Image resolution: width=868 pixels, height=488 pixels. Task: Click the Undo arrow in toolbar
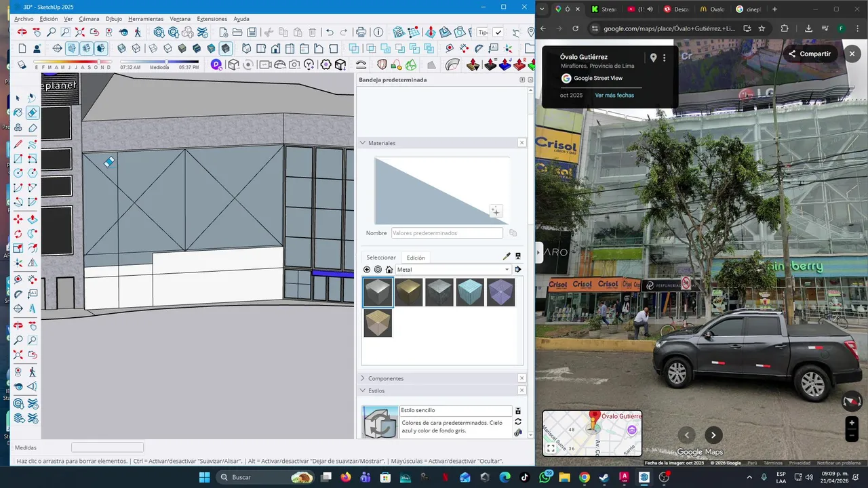(x=330, y=32)
